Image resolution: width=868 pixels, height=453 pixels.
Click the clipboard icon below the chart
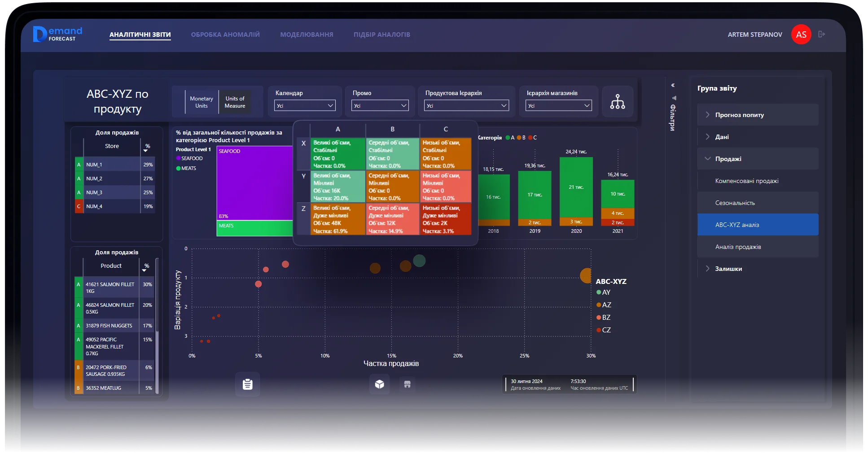(247, 384)
